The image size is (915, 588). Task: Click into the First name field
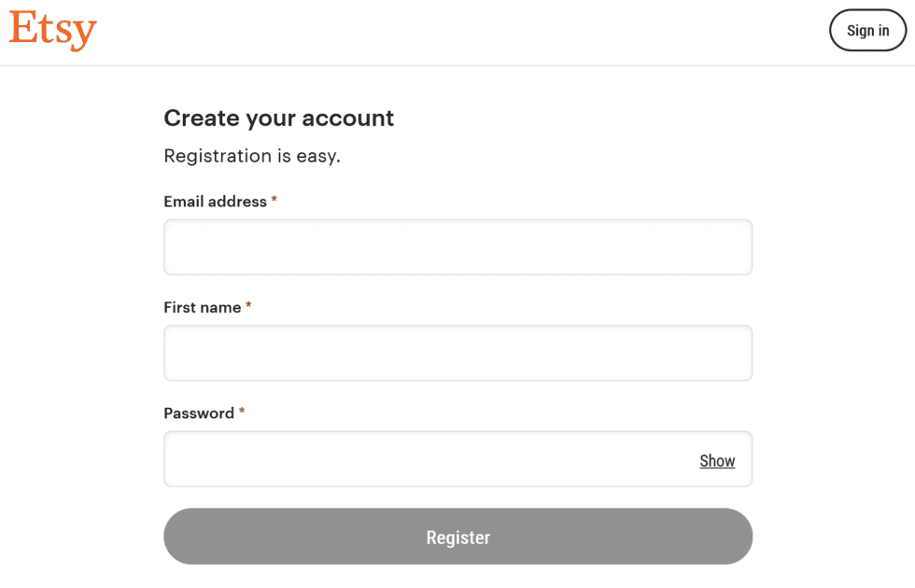coord(457,353)
